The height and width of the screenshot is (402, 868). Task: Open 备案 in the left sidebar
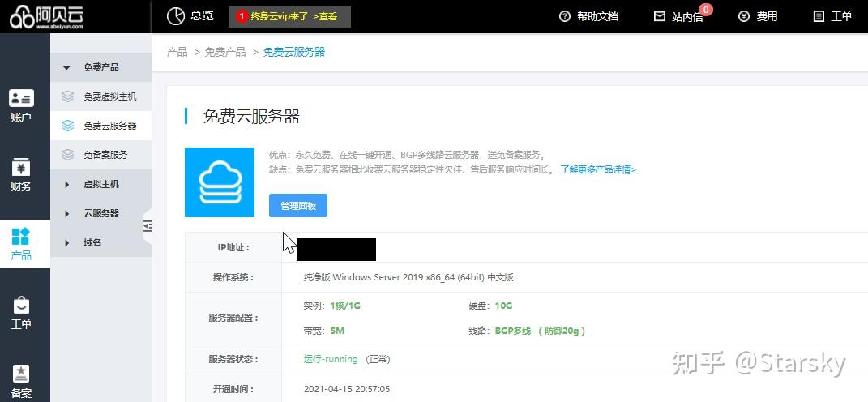click(21, 382)
